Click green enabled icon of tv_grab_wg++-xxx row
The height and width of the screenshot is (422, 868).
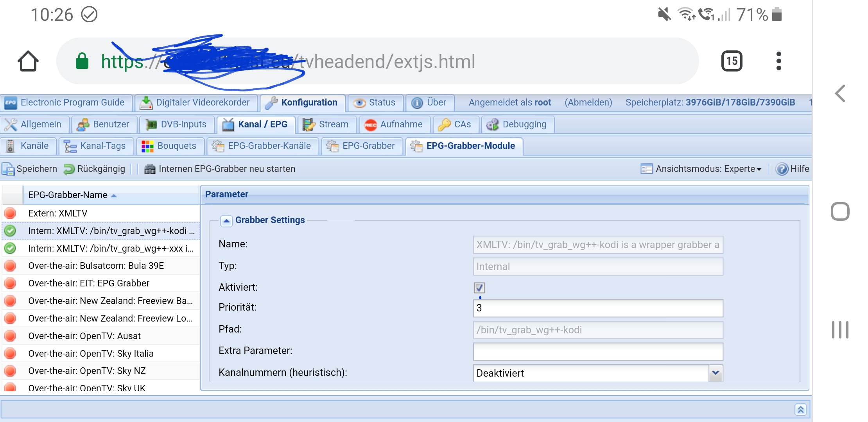(10, 249)
